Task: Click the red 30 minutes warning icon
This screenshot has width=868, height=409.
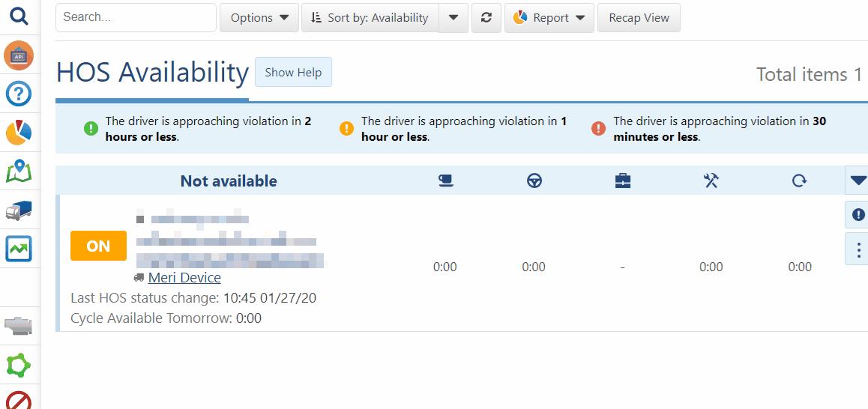Action: 598,129
